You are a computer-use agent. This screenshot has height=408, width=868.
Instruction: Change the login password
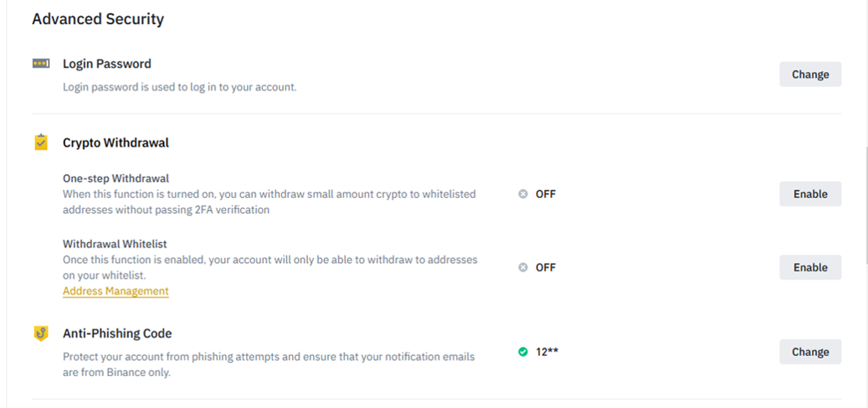click(x=810, y=75)
